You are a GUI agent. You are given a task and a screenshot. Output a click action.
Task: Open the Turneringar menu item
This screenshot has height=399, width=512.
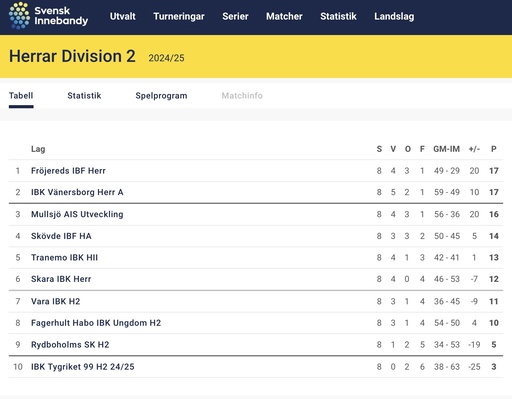pyautogui.click(x=179, y=16)
